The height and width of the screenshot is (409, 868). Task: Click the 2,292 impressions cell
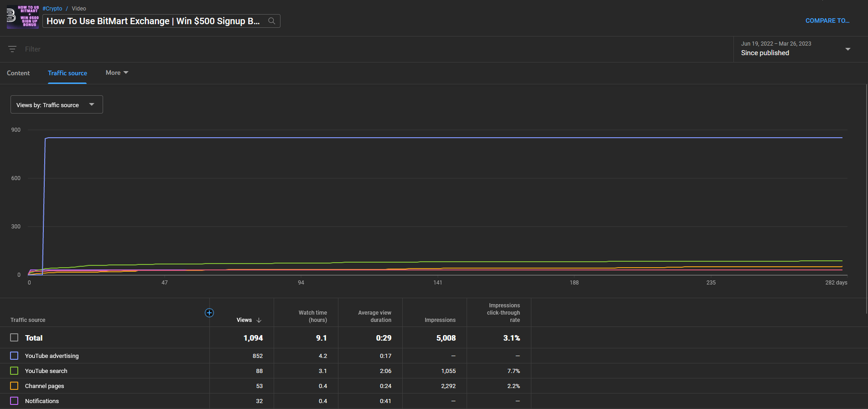coord(448,386)
